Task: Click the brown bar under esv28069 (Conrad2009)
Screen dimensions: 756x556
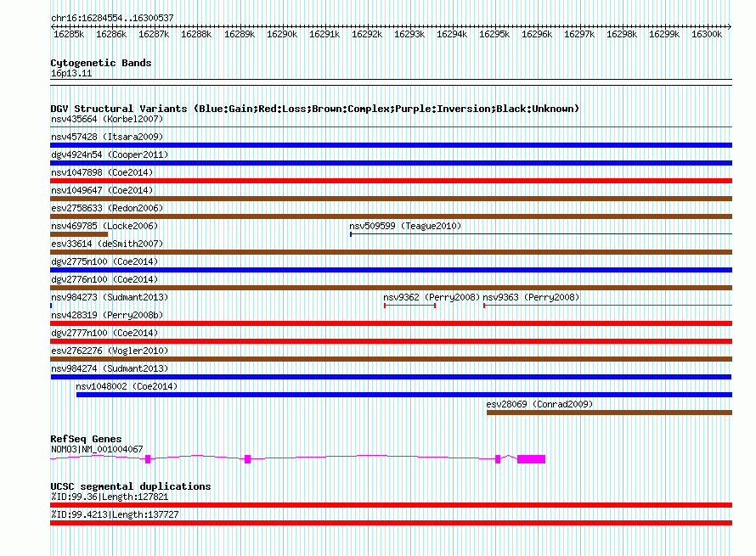Action: 609,413
